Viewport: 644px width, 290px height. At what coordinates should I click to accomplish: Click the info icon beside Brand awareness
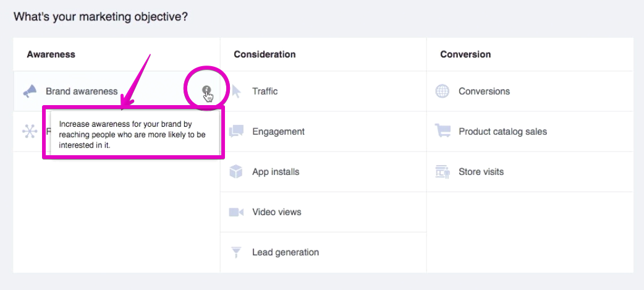tap(206, 90)
